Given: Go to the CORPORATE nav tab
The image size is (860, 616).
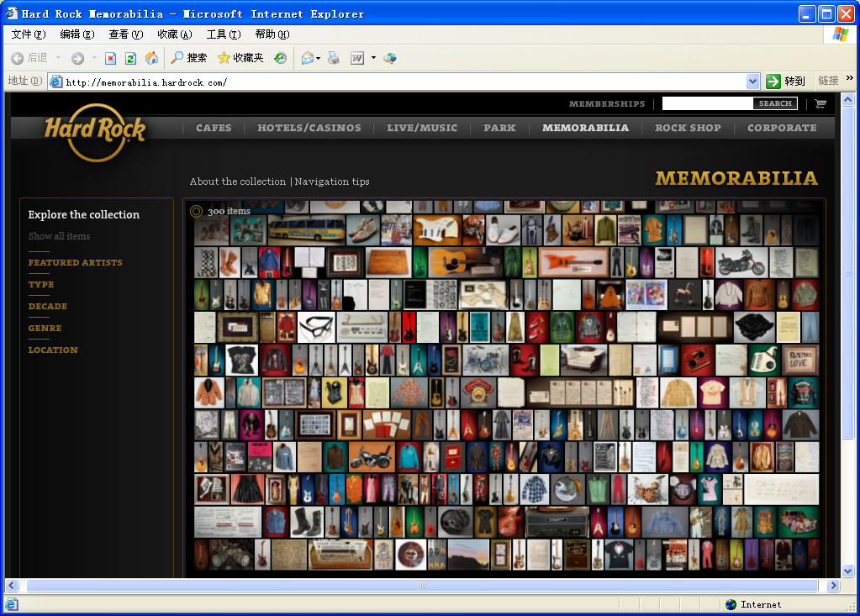Looking at the screenshot, I should point(782,128).
